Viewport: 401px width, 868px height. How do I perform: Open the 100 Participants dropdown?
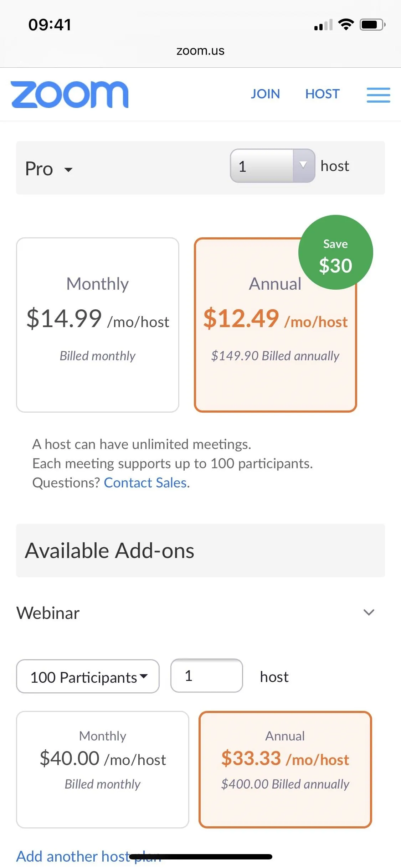[88, 676]
